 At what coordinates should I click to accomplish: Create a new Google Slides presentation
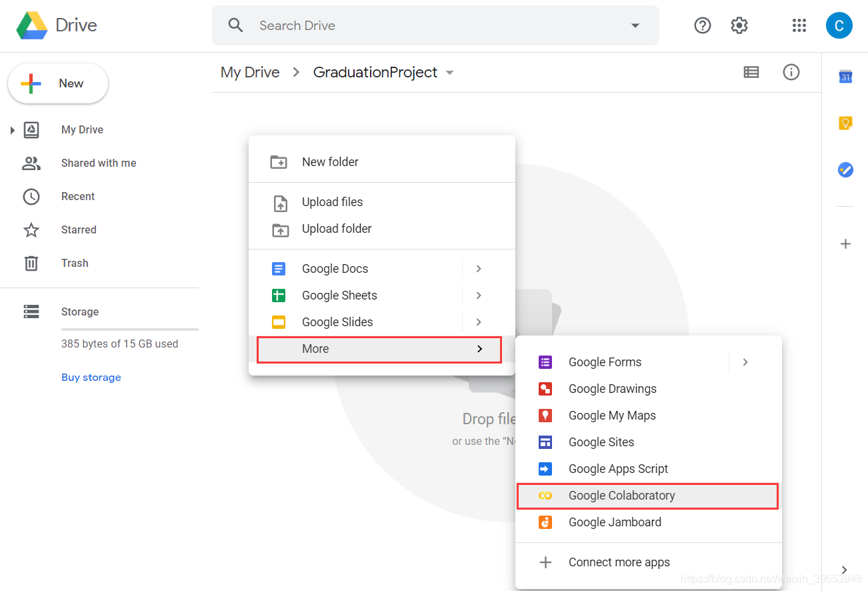355,322
